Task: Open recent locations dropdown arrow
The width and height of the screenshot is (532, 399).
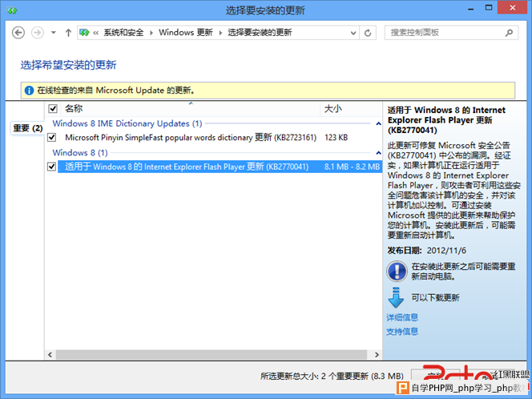Action: point(53,33)
